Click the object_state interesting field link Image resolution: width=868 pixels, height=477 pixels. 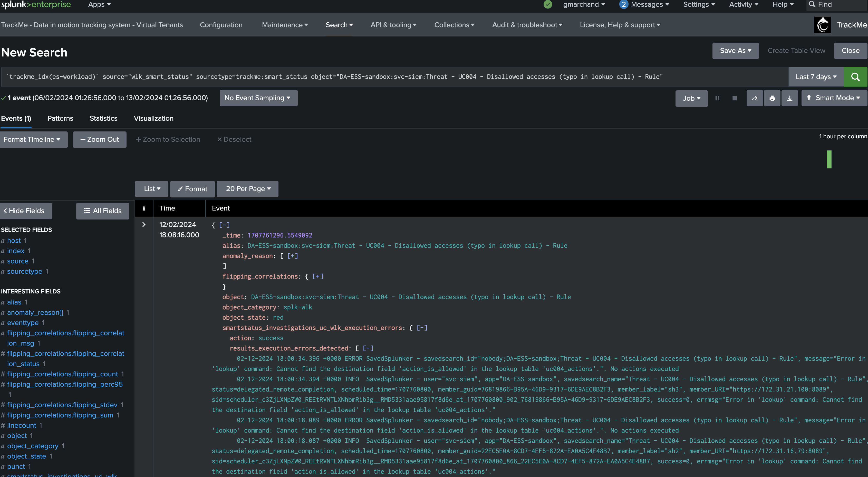(27, 456)
